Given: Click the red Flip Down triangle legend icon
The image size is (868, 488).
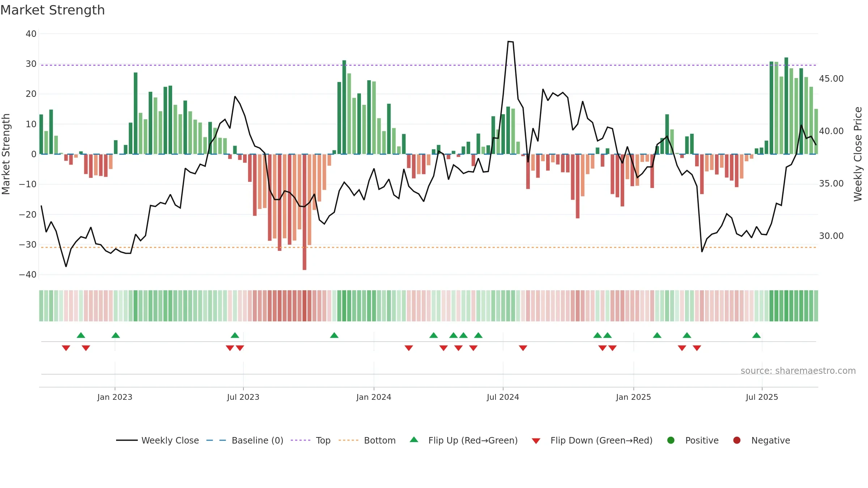Looking at the screenshot, I should coord(536,441).
